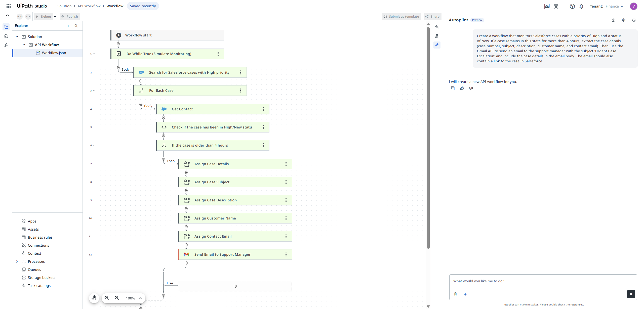
Task: Click the user avatar V
Action: [633, 6]
